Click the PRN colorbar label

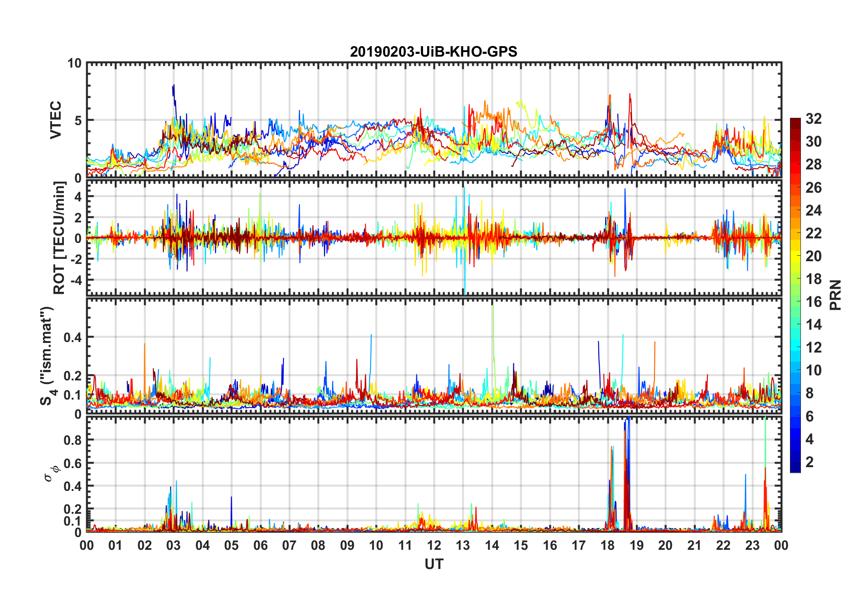(x=835, y=295)
